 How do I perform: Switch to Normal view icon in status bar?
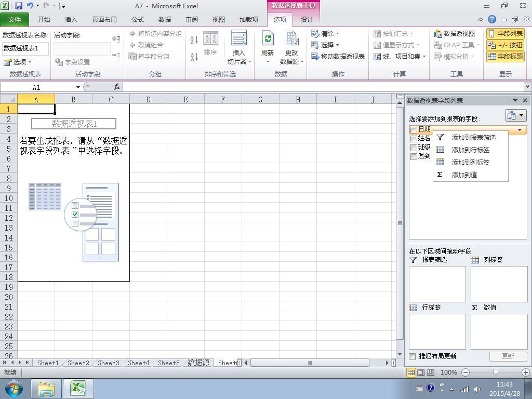click(x=411, y=373)
